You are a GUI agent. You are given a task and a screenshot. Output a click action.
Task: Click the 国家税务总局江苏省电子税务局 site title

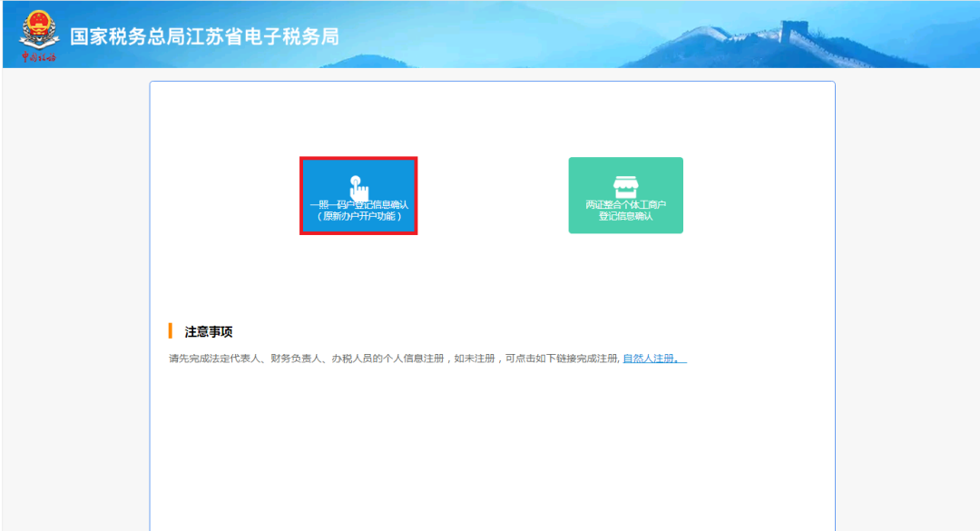[x=204, y=36]
